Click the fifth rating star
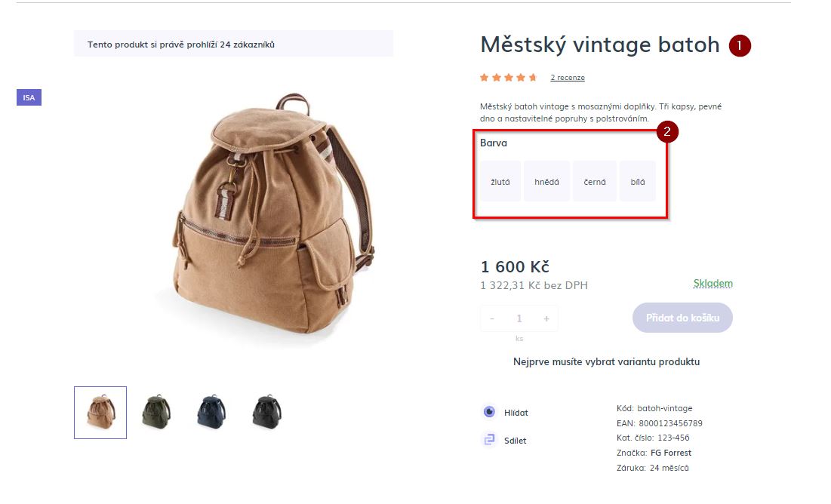This screenshot has height=504, width=831. (x=532, y=77)
